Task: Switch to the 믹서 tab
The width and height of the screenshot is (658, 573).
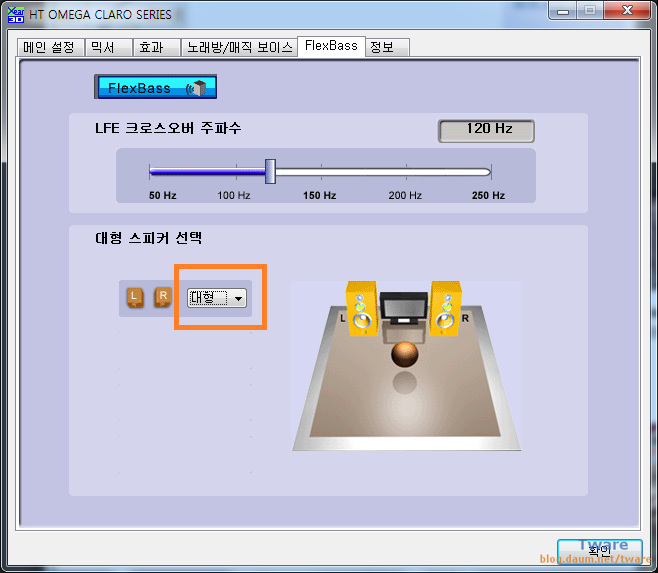Action: click(x=109, y=47)
